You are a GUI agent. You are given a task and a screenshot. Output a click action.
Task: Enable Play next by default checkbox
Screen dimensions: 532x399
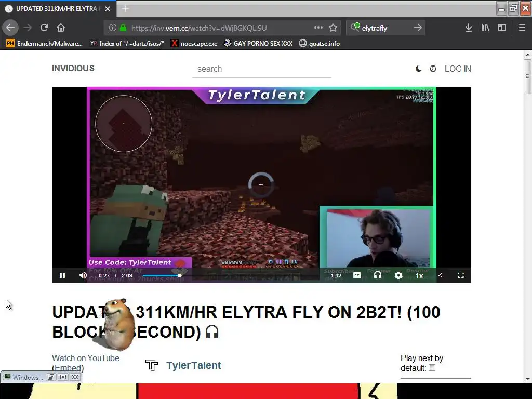tap(432, 368)
